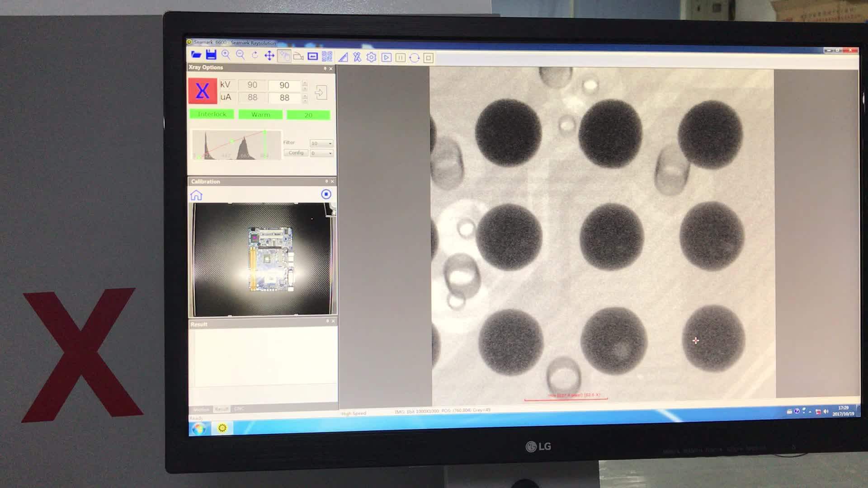Switch to the Motion tab

201,409
